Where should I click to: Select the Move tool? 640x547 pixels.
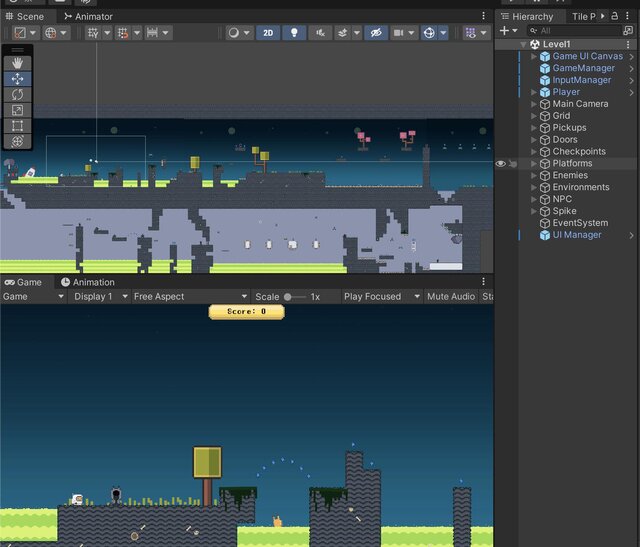pos(17,79)
